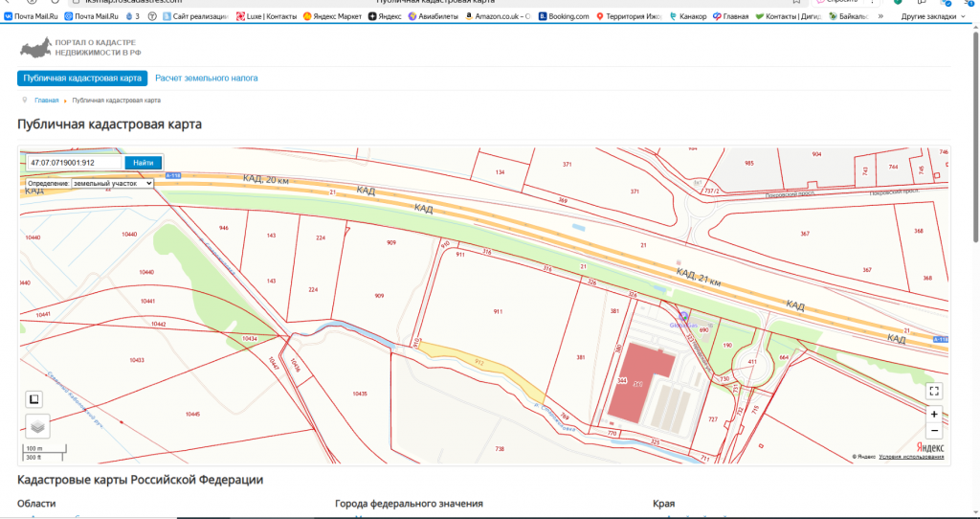Open the Booking.com bookmark
980x519 pixels.
pyautogui.click(x=564, y=17)
